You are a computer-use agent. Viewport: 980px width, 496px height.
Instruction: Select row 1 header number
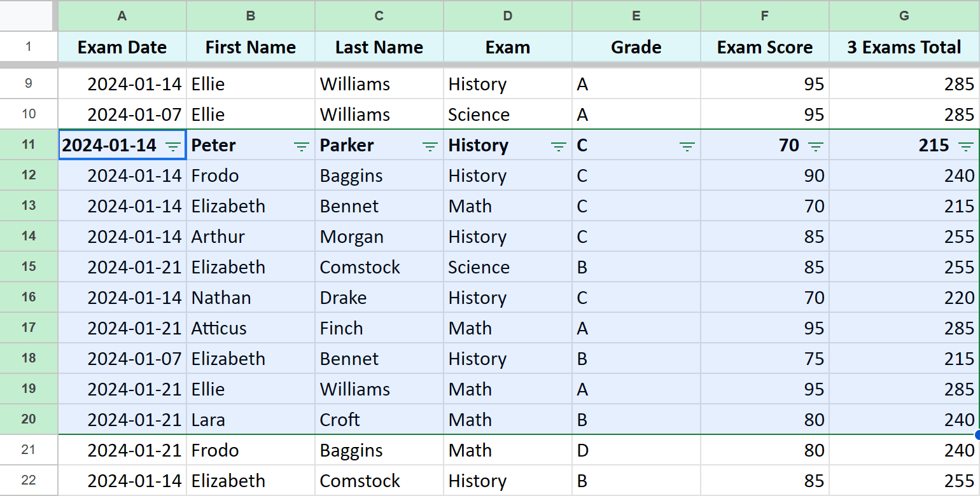tap(29, 47)
